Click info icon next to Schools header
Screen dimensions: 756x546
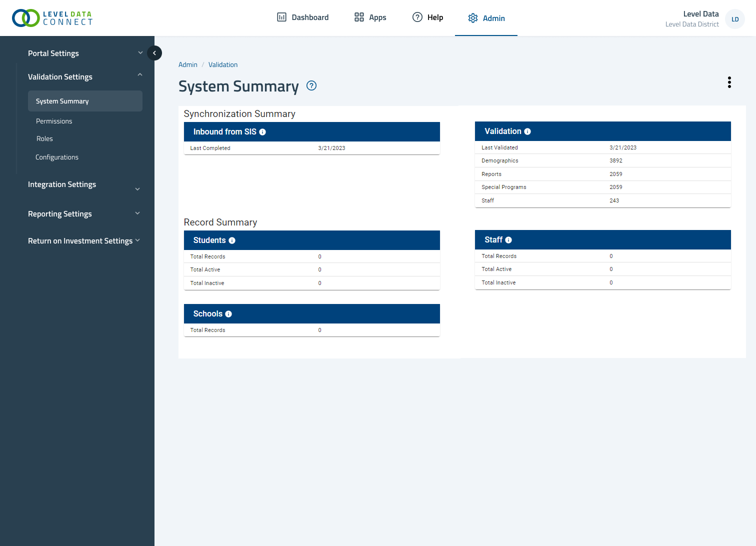(x=228, y=314)
